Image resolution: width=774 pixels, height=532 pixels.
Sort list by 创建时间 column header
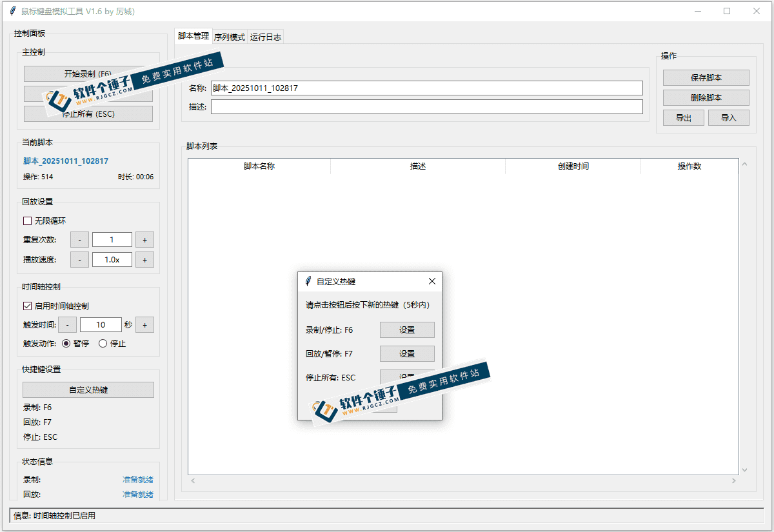pyautogui.click(x=573, y=166)
